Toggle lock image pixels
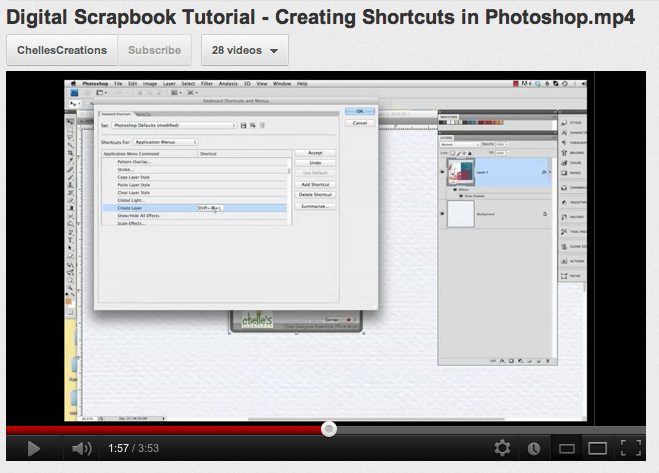Image resolution: width=659 pixels, height=473 pixels. click(459, 153)
